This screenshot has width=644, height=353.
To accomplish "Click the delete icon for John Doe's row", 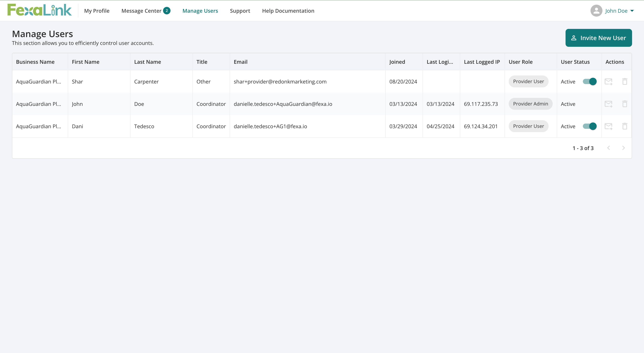I will click(x=625, y=104).
